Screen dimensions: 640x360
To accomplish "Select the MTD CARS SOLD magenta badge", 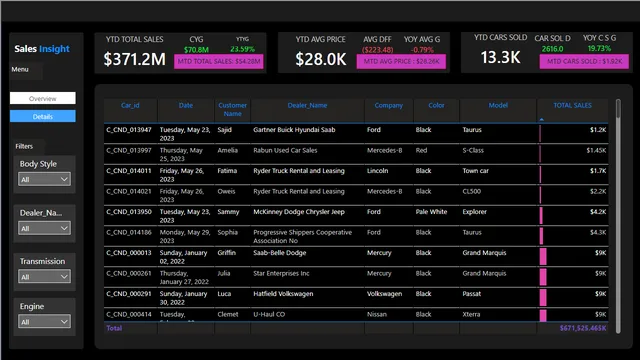I will (584, 62).
